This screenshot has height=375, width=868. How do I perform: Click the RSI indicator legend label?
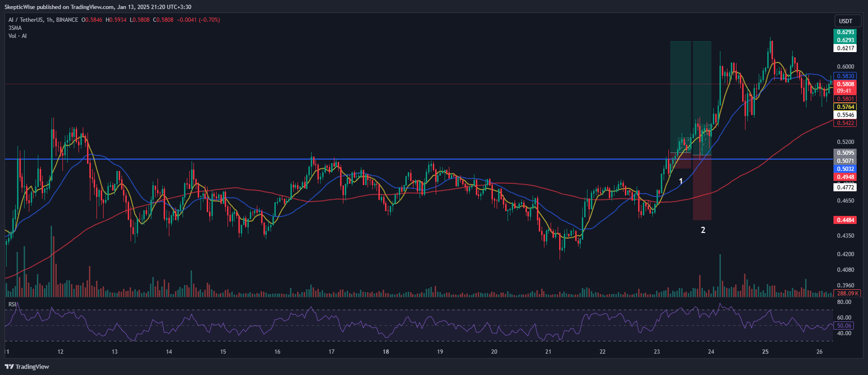click(12, 304)
